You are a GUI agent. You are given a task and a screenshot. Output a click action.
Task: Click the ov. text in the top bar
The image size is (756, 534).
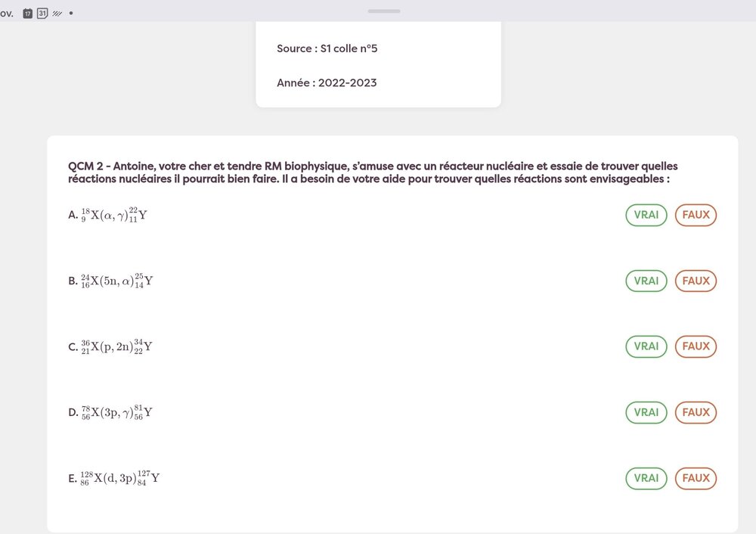point(6,12)
